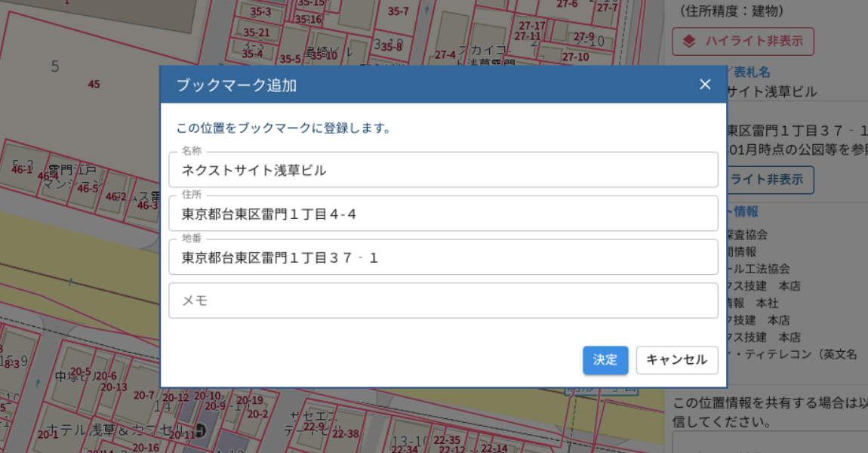Click the 住所 address field
The height and width of the screenshot is (453, 868).
(443, 213)
